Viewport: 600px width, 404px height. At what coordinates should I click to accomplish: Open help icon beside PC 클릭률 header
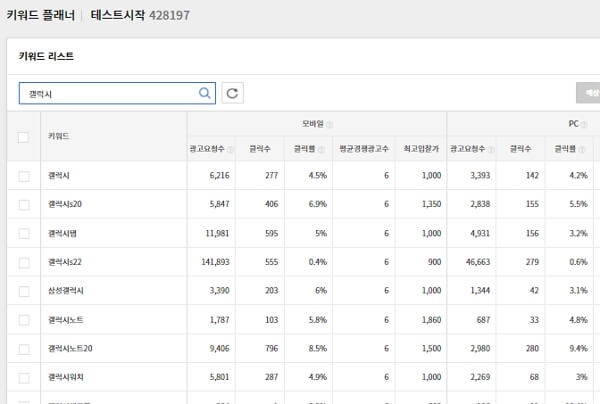(x=582, y=149)
